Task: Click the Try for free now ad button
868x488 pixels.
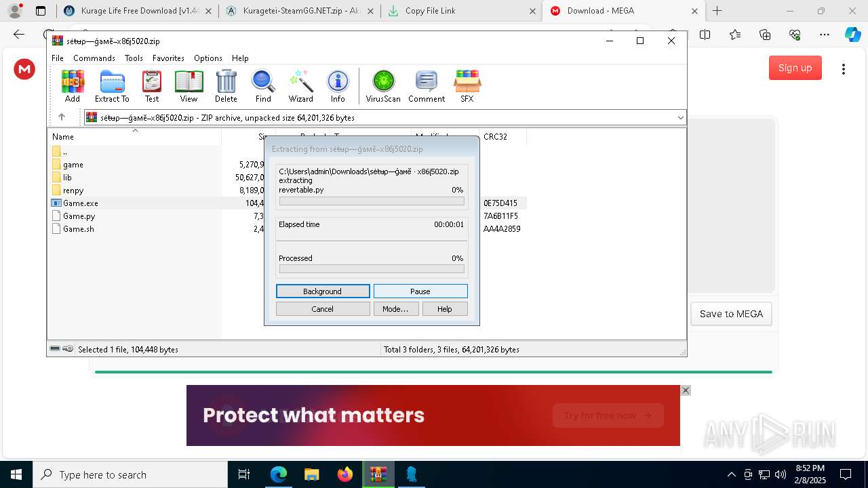Action: click(x=608, y=415)
